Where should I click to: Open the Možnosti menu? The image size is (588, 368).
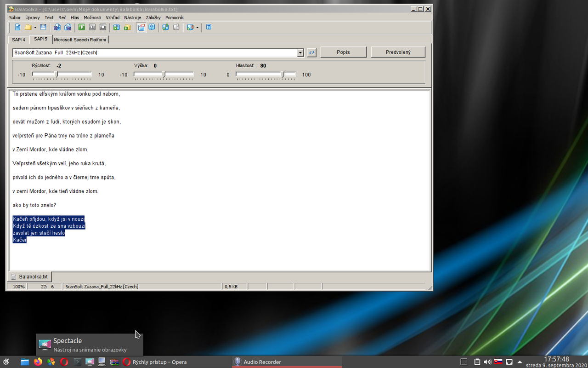[92, 17]
